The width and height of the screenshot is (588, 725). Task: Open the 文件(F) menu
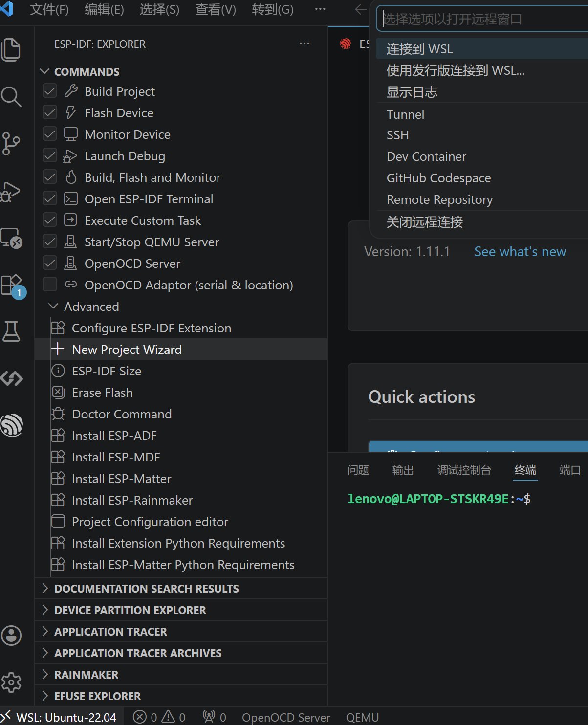point(49,10)
